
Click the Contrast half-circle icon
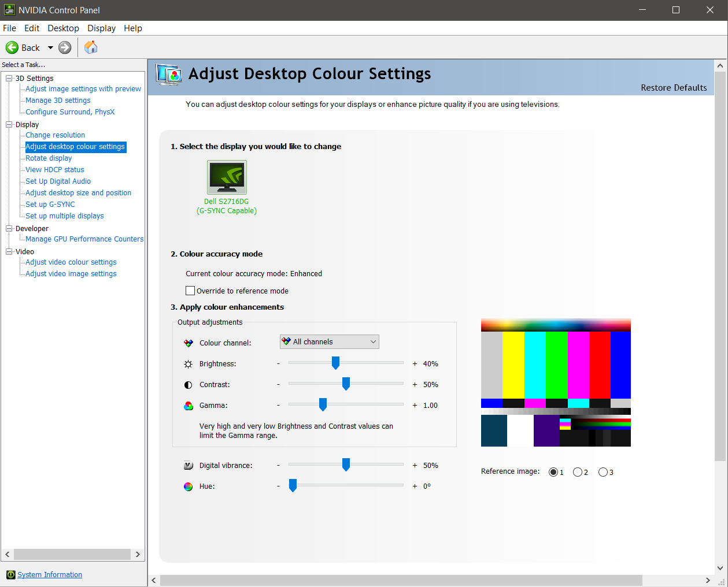pyautogui.click(x=188, y=385)
